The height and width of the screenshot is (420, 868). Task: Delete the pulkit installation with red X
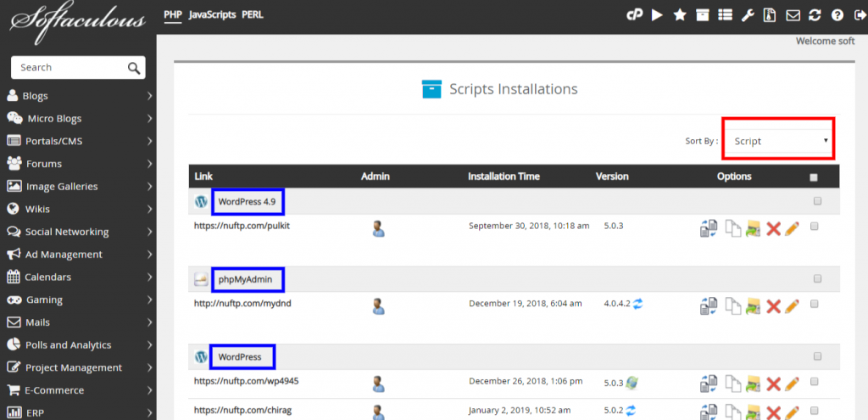click(x=773, y=228)
